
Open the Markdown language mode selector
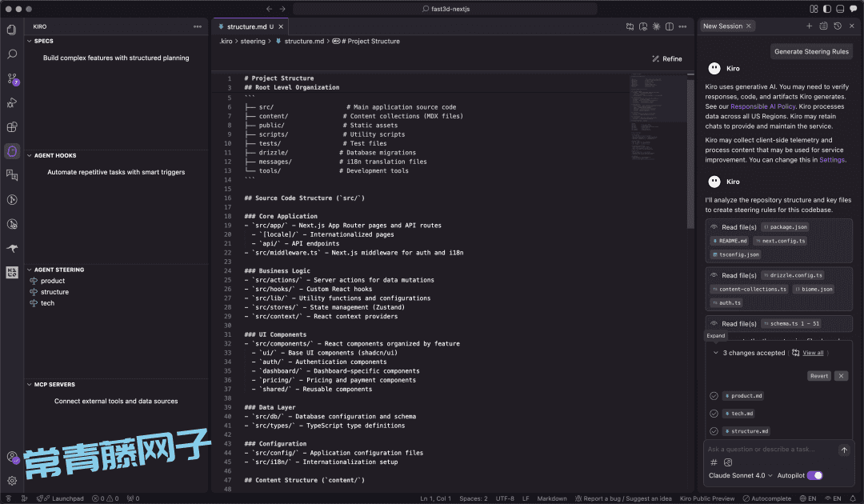(551, 498)
